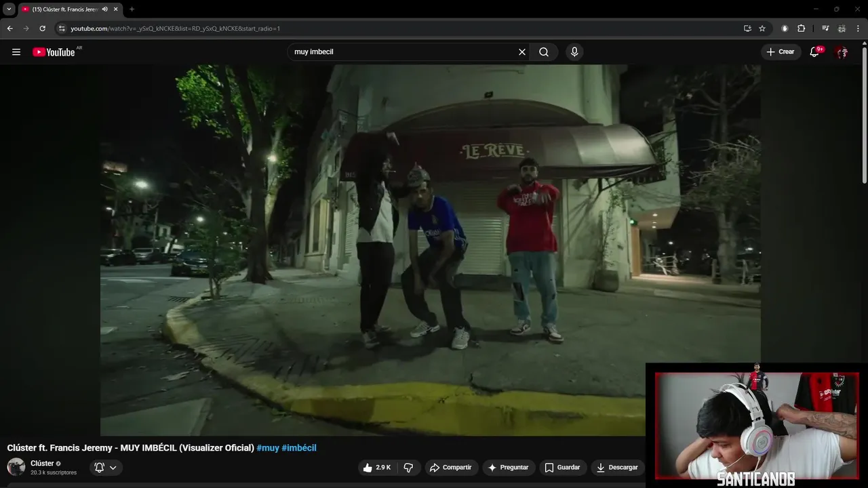Screen dimensions: 868x488
Task: Open the Clúster channel name link
Action: (42, 464)
